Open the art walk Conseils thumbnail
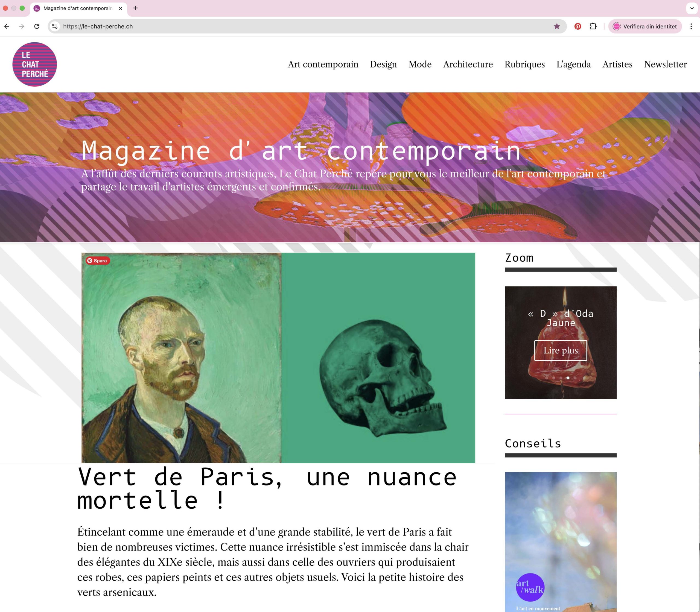This screenshot has height=612, width=700. pyautogui.click(x=561, y=542)
